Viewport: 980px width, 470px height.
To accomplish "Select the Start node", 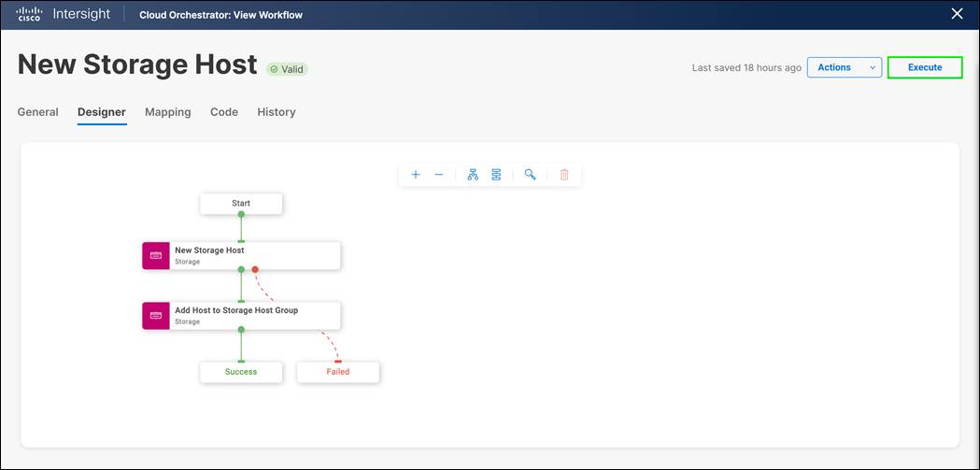I will click(x=241, y=203).
